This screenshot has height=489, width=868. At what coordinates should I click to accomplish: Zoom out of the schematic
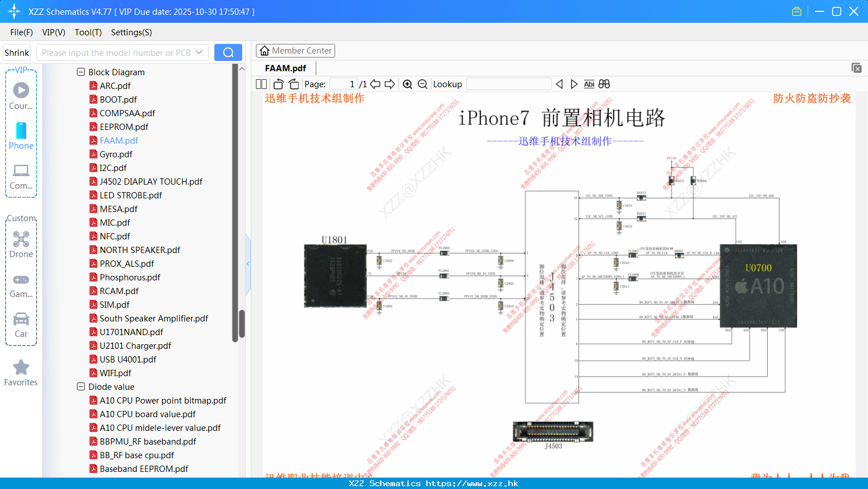[422, 84]
